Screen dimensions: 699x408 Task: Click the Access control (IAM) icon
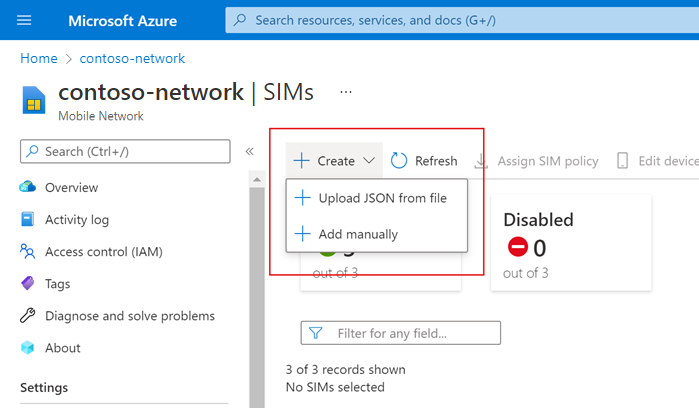click(28, 252)
